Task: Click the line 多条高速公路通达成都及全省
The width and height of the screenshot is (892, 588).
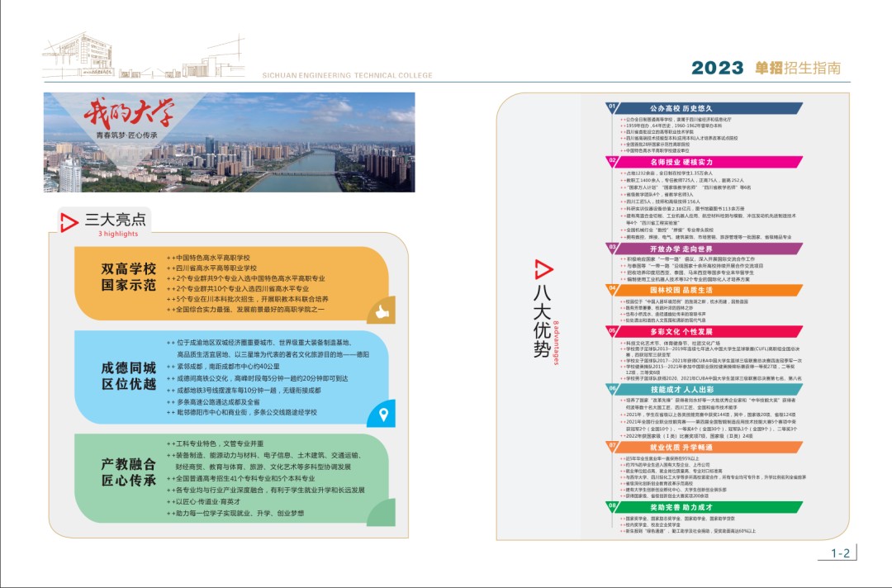Action: 213,402
